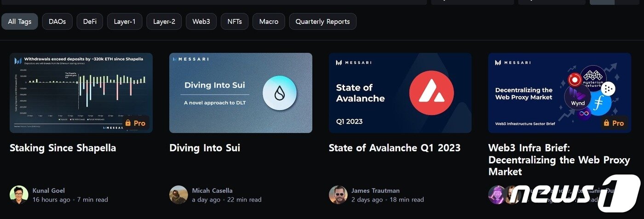The height and width of the screenshot is (219, 644).
Task: Click the State of Avalanche cover image
Action: [x=400, y=93]
